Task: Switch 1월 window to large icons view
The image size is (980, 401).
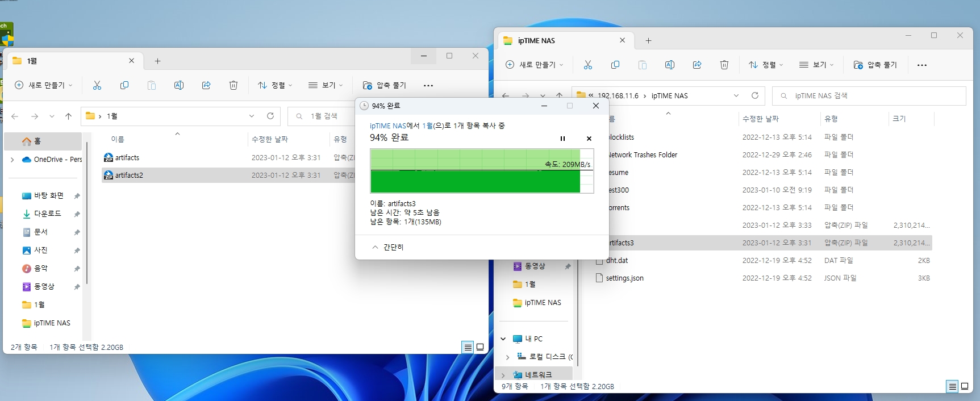Action: click(480, 347)
